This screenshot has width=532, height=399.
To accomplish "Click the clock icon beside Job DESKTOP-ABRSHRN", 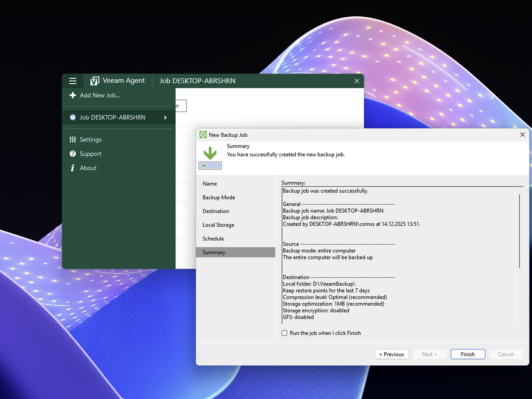I will tap(73, 117).
